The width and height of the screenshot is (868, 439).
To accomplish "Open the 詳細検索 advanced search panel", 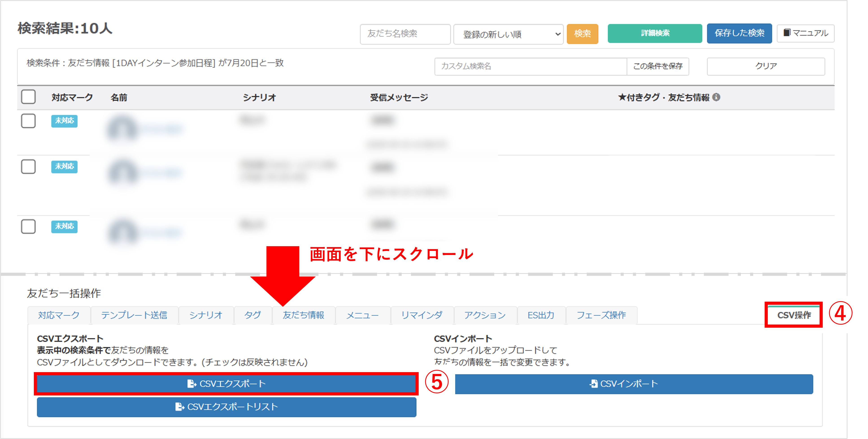I will pyautogui.click(x=655, y=33).
